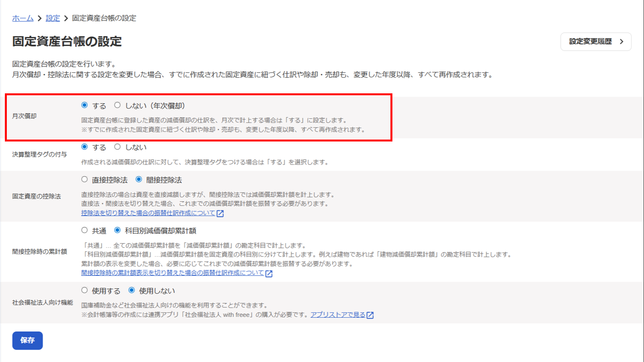Open 設定 breadcrumb link
The height and width of the screenshot is (362, 644).
tap(53, 18)
